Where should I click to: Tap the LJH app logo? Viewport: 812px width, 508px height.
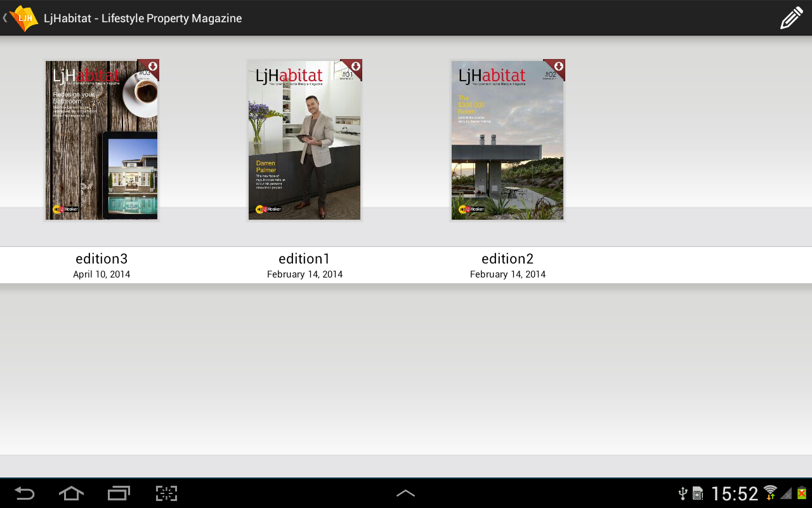pos(24,18)
